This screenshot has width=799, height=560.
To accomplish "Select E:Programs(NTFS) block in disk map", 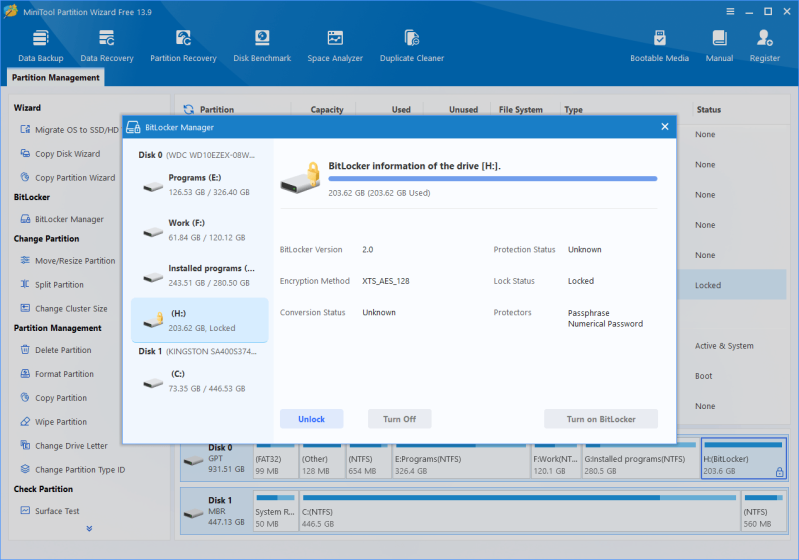I will click(461, 460).
